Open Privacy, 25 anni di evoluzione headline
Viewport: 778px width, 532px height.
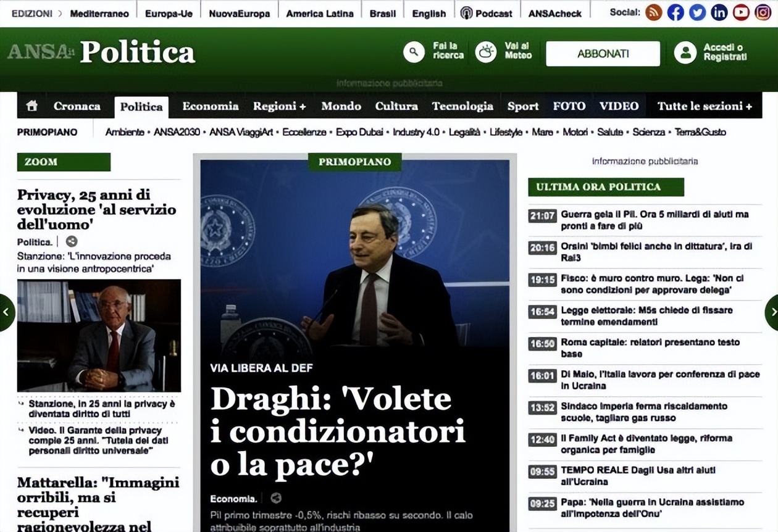(x=96, y=209)
